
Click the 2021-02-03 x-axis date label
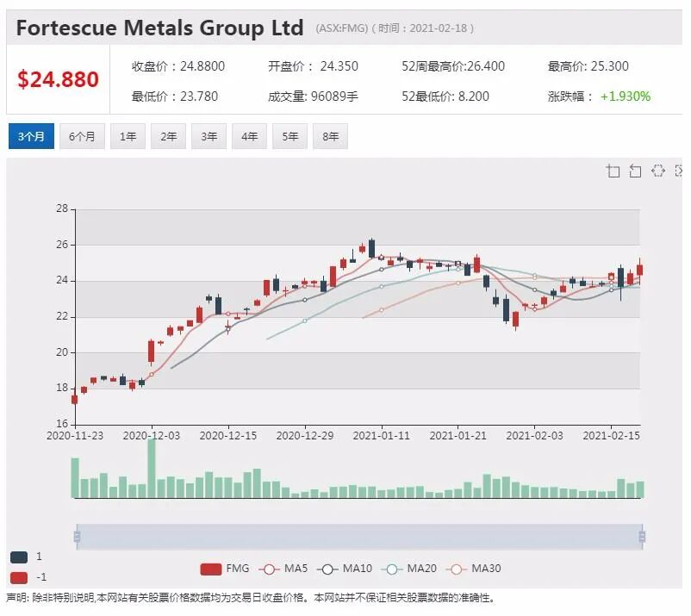534,436
